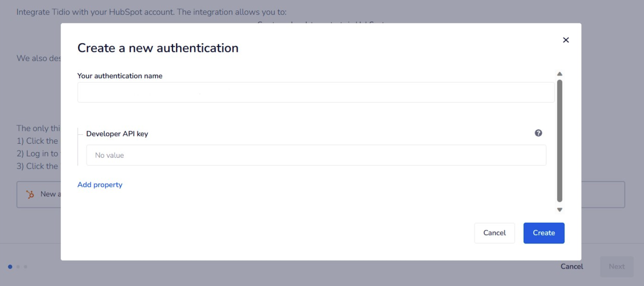Click the authentication selector box behind dialog
644x286 pixels.
pyautogui.click(x=602, y=195)
